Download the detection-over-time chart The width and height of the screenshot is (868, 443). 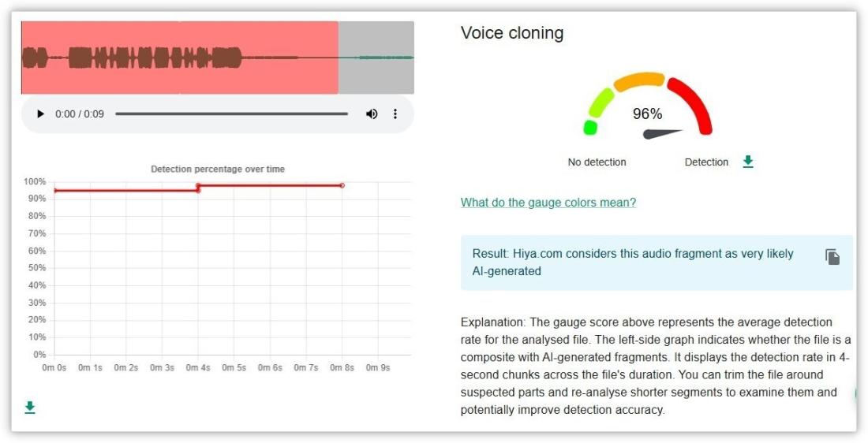point(30,408)
